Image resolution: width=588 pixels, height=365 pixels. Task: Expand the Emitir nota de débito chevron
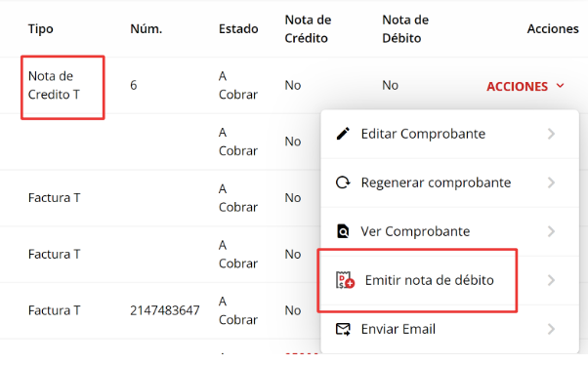pyautogui.click(x=551, y=280)
